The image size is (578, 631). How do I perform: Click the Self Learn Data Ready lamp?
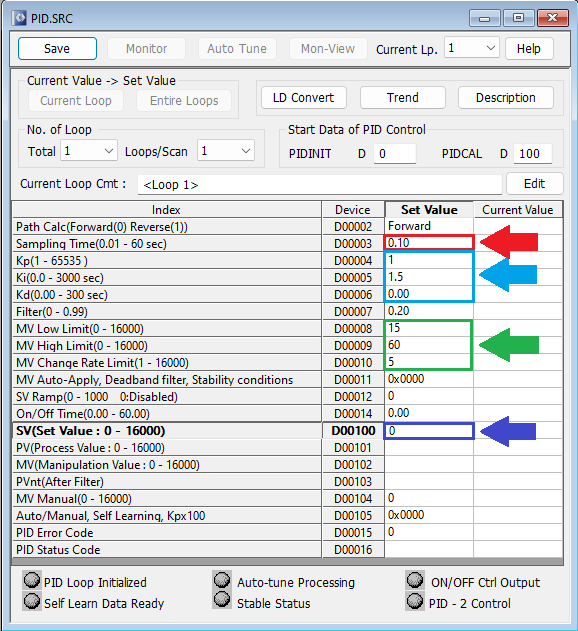[x=32, y=602]
